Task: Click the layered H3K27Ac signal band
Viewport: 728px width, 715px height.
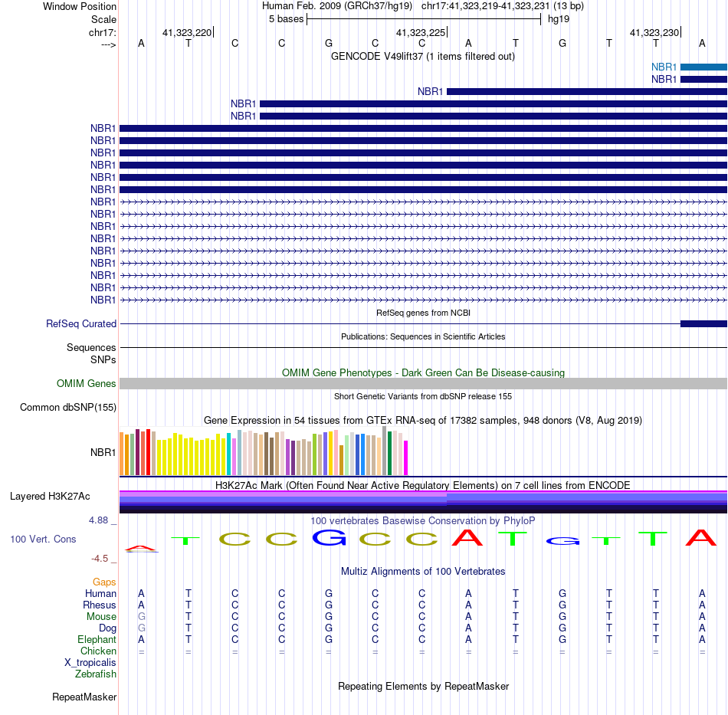Action: pyautogui.click(x=423, y=501)
